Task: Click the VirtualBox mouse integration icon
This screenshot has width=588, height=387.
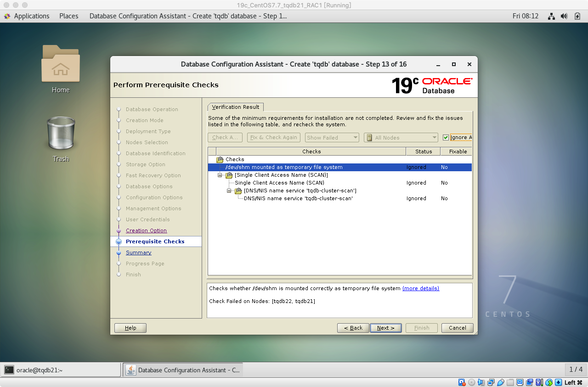Action: 548,382
